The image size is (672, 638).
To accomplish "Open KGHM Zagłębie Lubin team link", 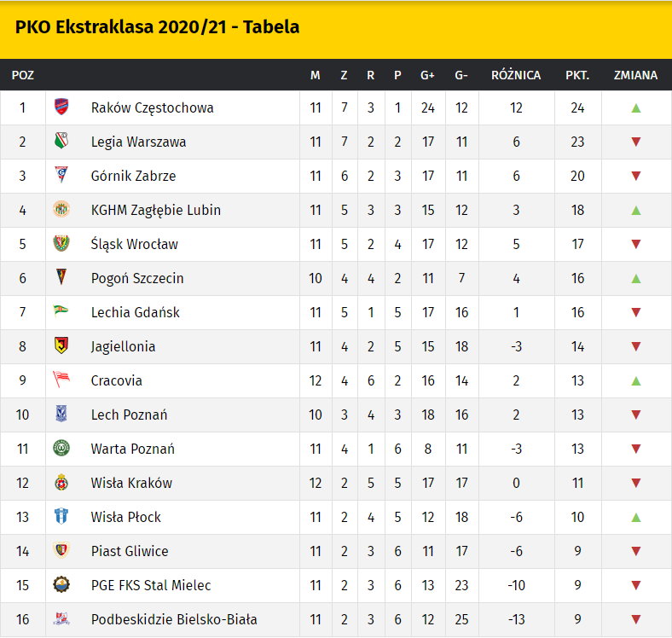I will click(155, 210).
